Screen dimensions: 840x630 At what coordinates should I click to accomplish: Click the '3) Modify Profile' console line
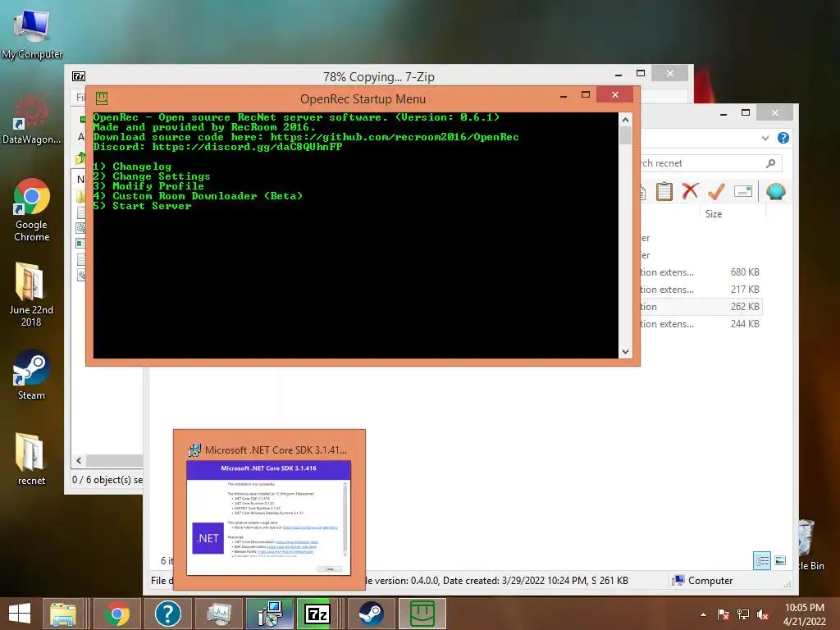148,186
